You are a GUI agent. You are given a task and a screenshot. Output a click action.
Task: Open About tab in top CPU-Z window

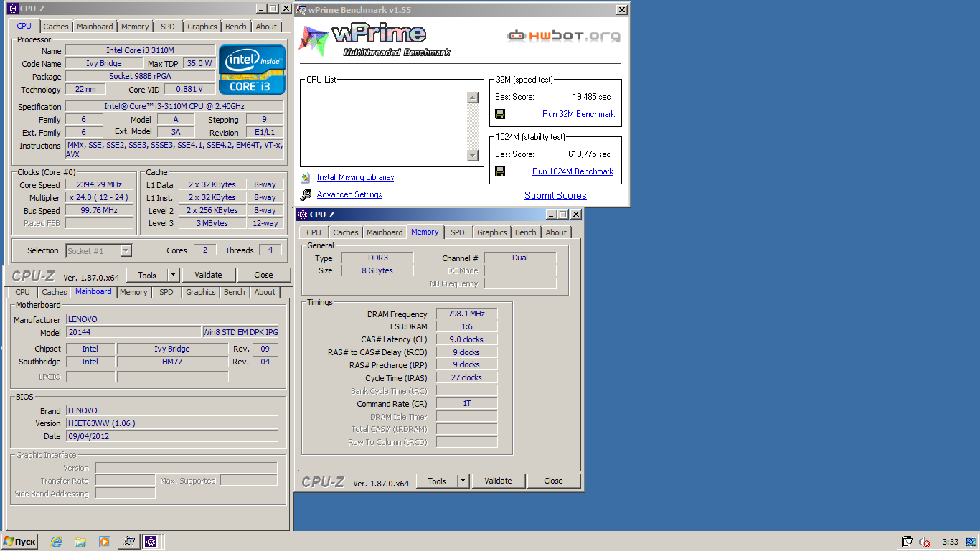pyautogui.click(x=266, y=27)
